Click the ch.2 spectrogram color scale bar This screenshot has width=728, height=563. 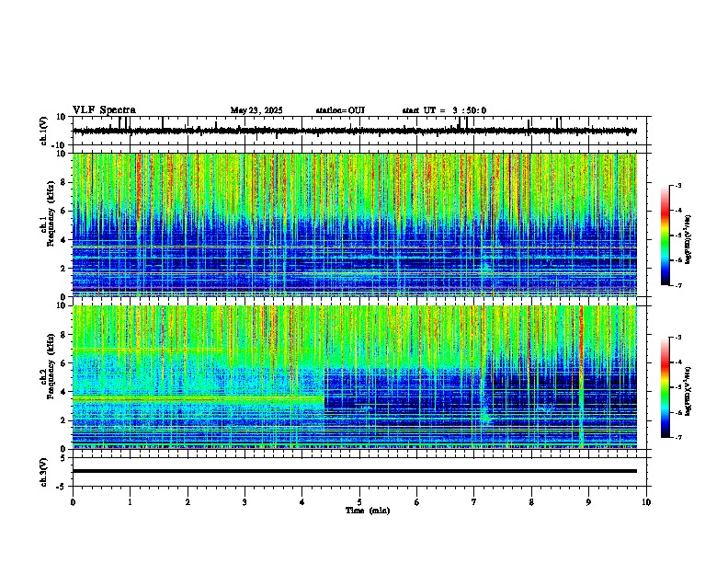click(665, 387)
